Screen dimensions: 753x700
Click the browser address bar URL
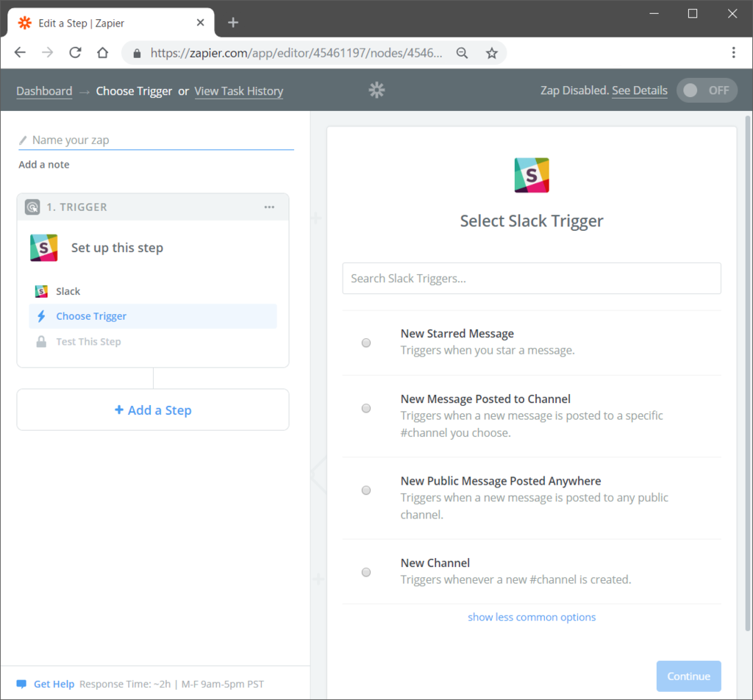pos(296,53)
